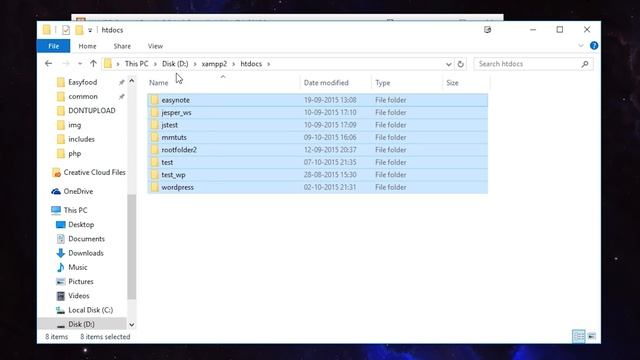Sort by Size column header
The width and height of the screenshot is (640, 360).
coord(452,83)
